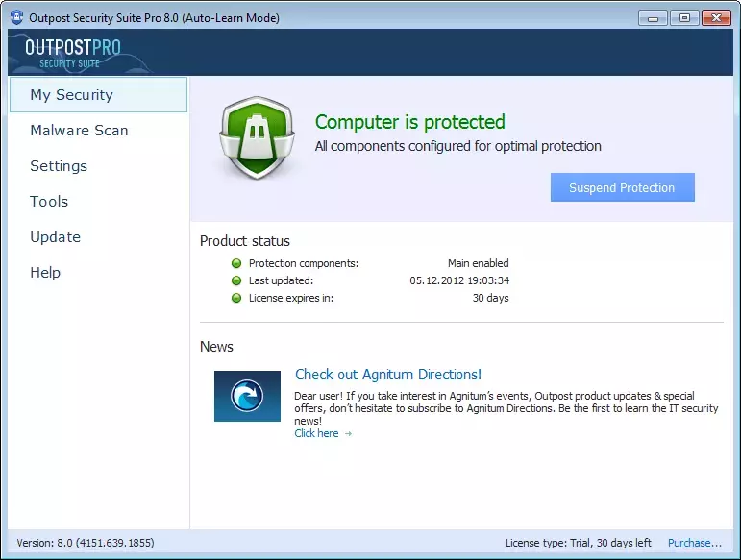This screenshot has width=741, height=560.
Task: Select Tools in the sidebar
Action: click(x=49, y=202)
